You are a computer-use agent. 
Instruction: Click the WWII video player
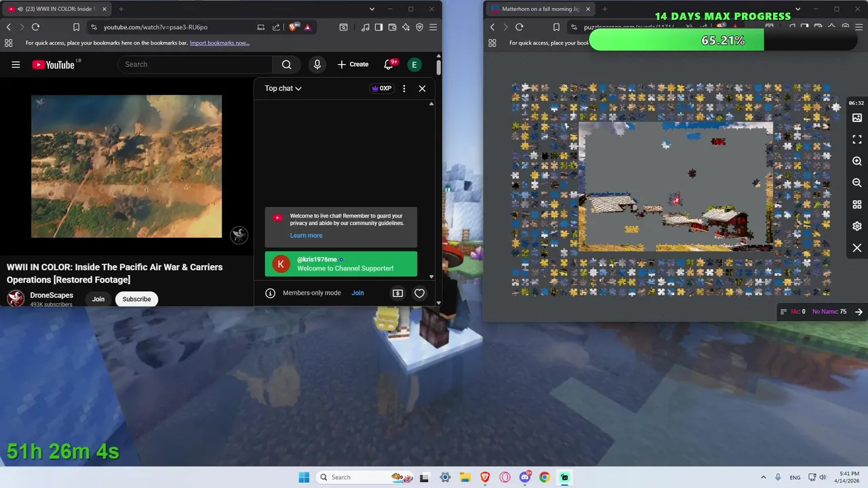[x=126, y=166]
